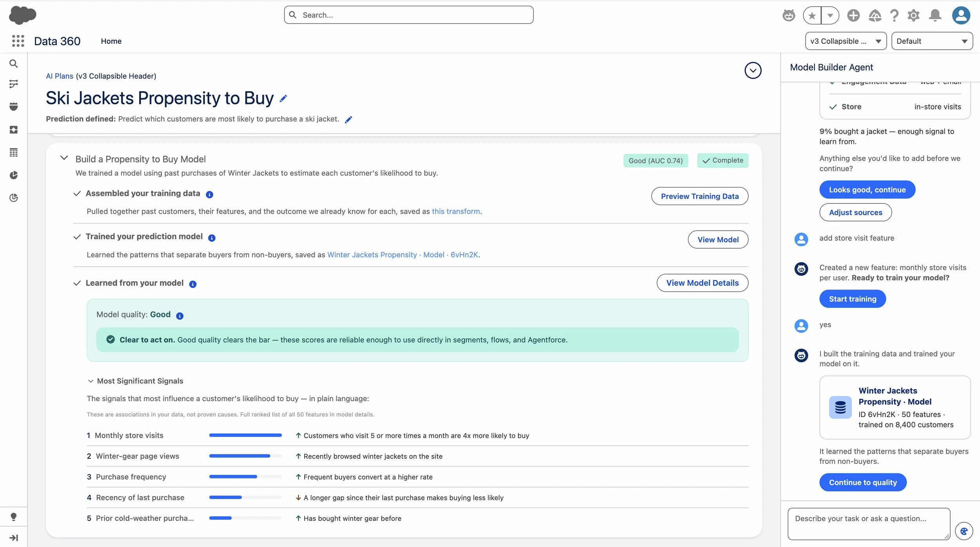
Task: Edit the prediction definition pencil icon
Action: (x=348, y=119)
